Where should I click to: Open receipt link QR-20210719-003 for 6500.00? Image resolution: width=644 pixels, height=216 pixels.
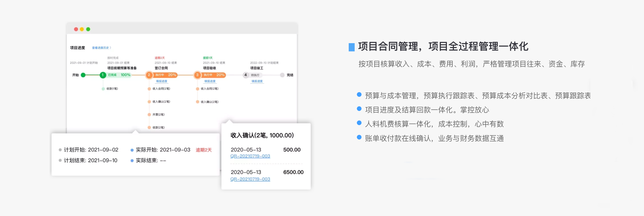250,179
